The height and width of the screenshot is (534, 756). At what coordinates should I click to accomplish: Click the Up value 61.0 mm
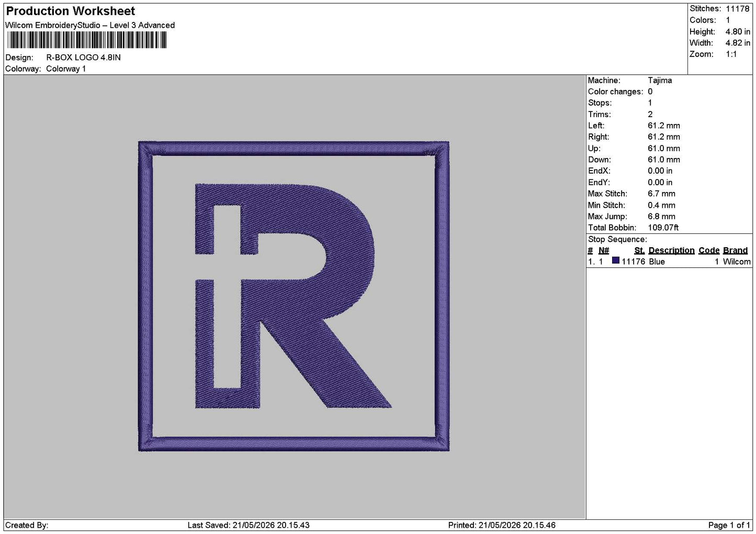[664, 149]
